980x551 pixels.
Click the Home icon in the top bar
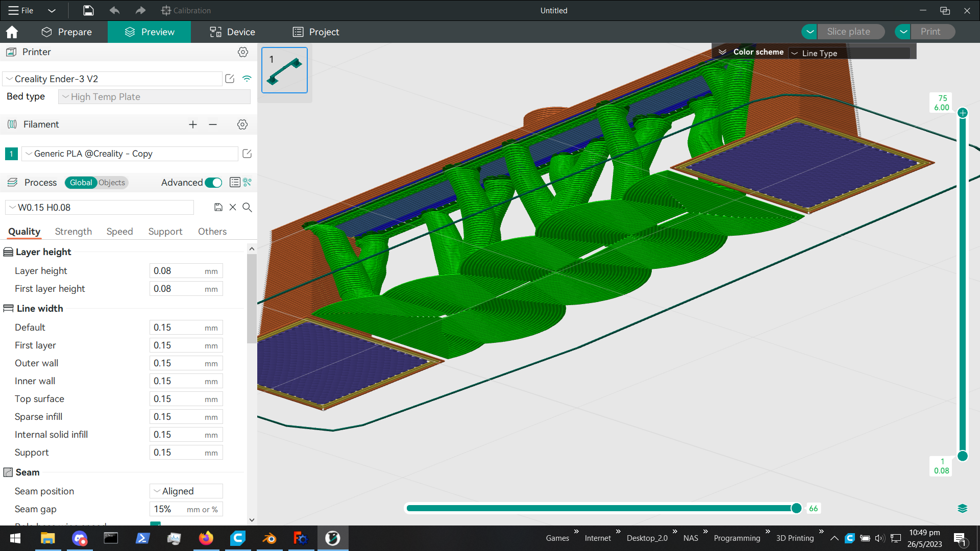[x=12, y=32]
